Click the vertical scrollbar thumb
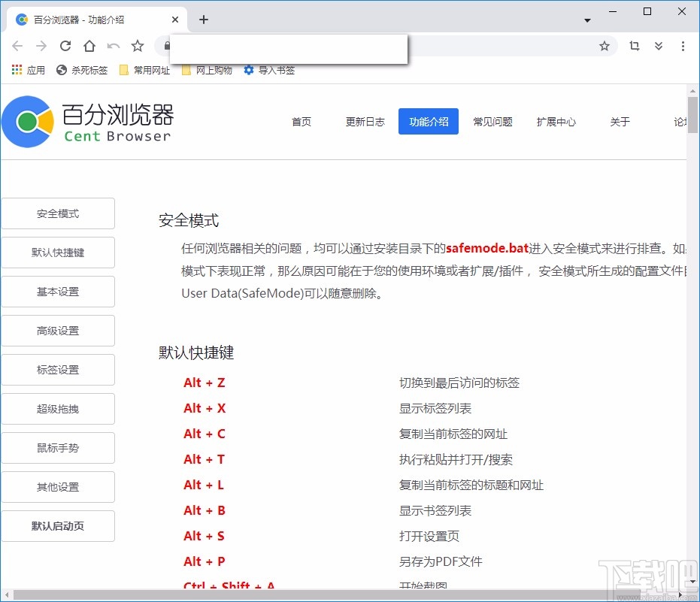 (692, 115)
